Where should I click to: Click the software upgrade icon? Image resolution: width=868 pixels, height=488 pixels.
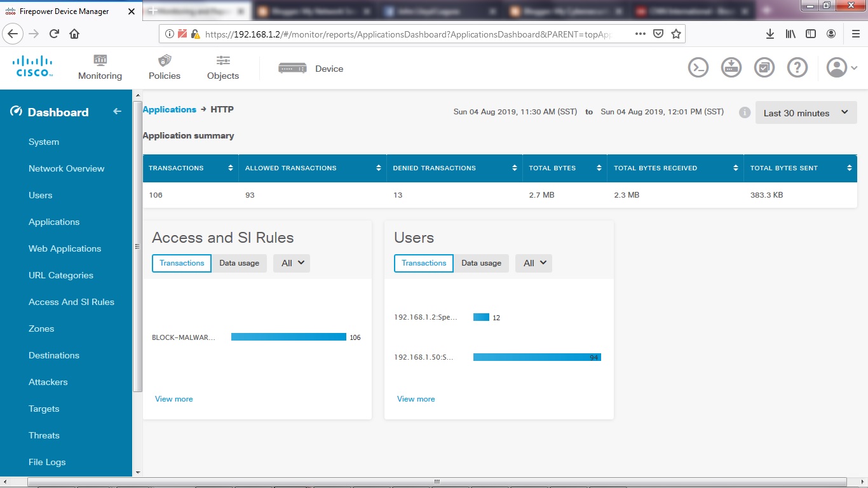pyautogui.click(x=731, y=67)
